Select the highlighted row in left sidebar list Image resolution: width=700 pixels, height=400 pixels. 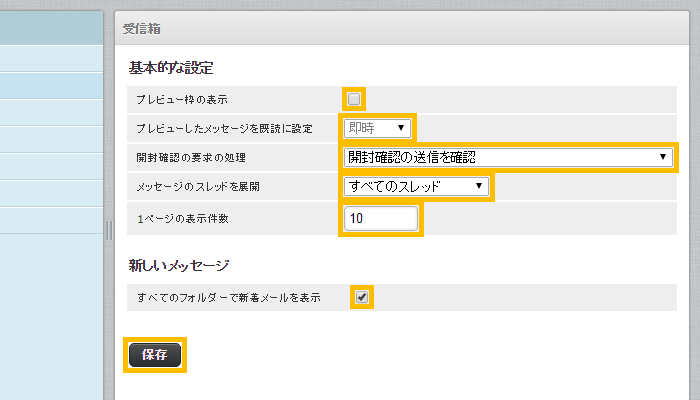(51, 85)
